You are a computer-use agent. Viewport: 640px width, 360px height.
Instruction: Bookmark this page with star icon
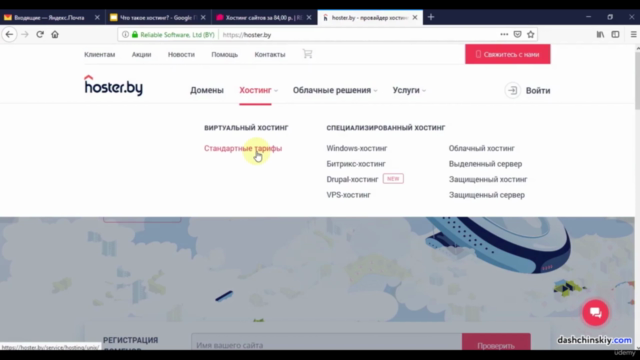click(x=531, y=35)
